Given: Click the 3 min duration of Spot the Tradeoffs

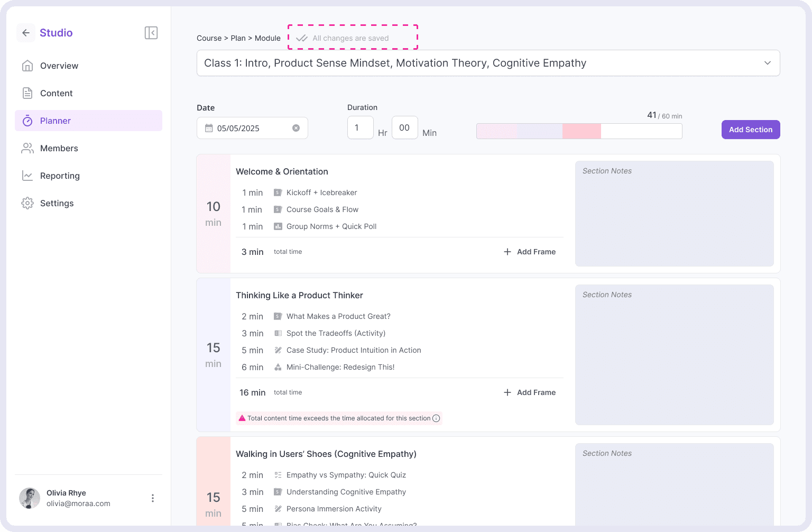Looking at the screenshot, I should (x=253, y=333).
